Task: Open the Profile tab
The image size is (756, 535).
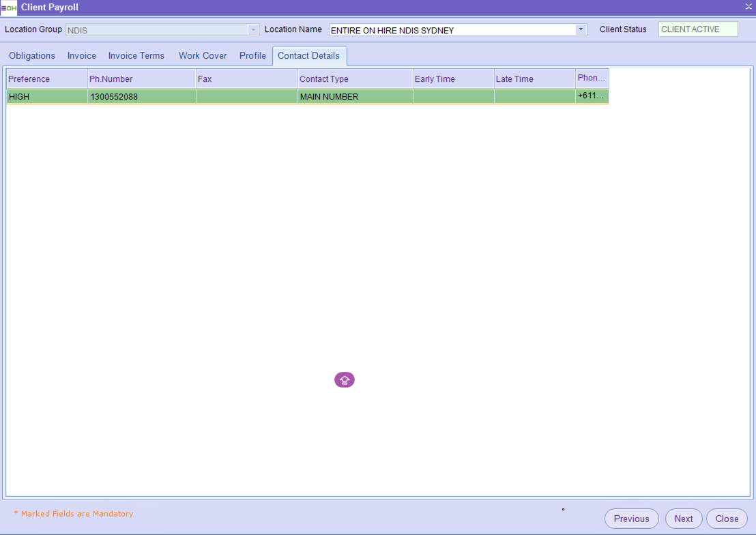Action: 252,56
